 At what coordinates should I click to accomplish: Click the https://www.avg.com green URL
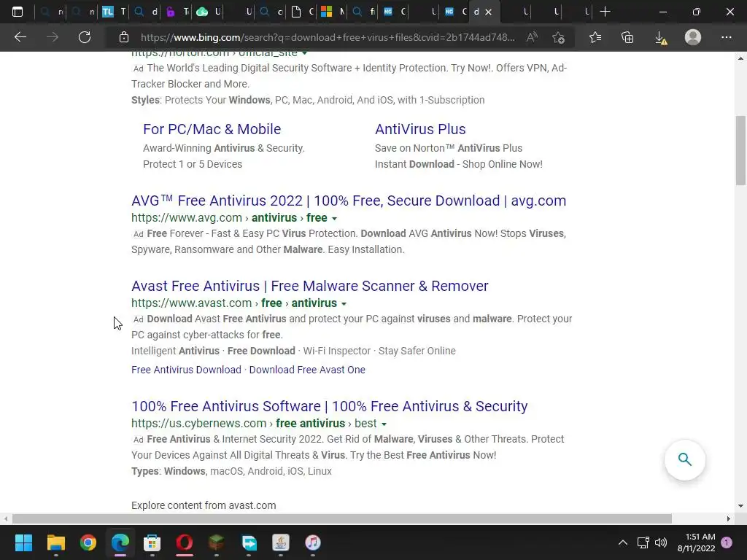click(x=187, y=217)
